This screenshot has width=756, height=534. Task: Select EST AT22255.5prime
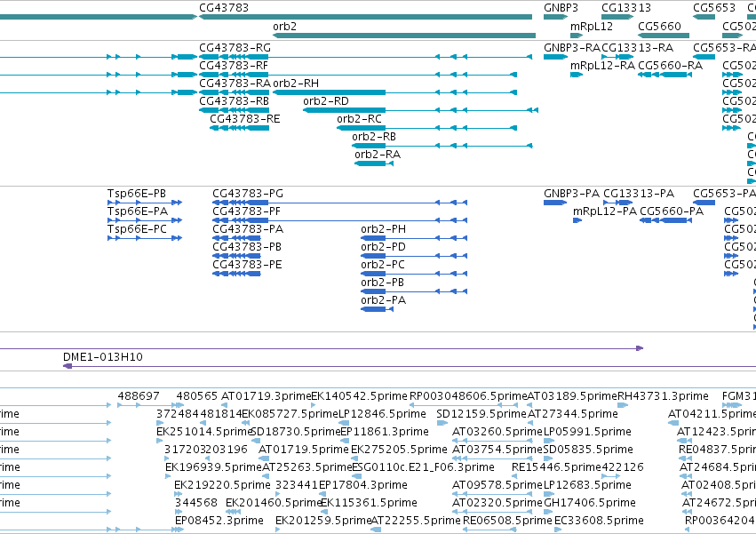416,521
